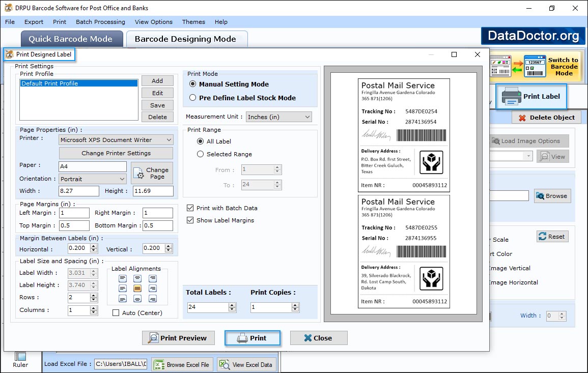Image resolution: width=588 pixels, height=373 pixels.
Task: Click the Print Preview button
Action: pyautogui.click(x=179, y=338)
